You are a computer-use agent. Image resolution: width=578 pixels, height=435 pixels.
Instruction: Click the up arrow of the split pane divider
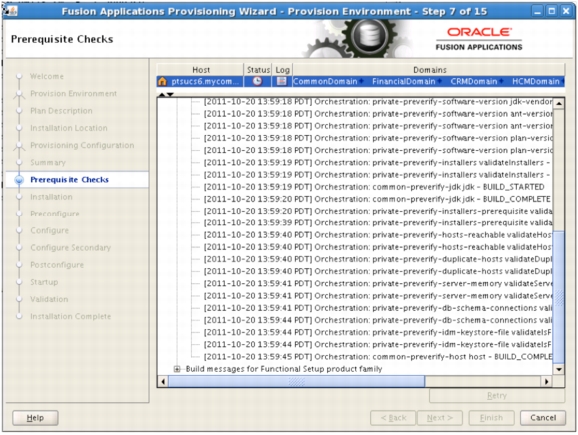tap(161, 95)
